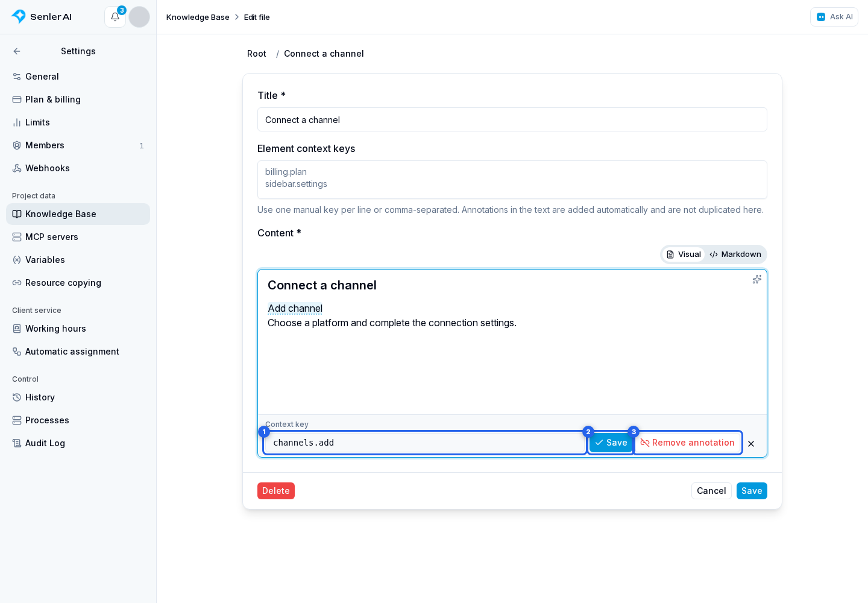Switch editor to Markdown mode
This screenshot has width=868, height=603.
tap(735, 254)
